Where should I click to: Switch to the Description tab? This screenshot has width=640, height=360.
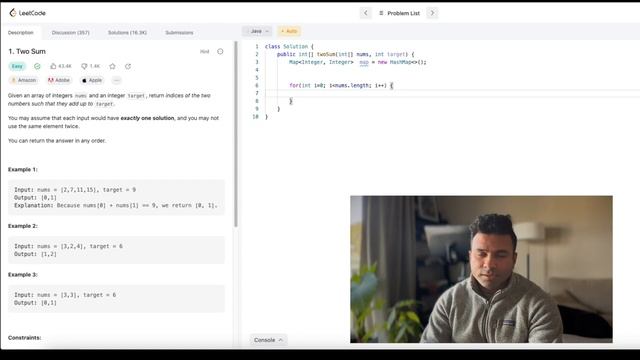20,32
